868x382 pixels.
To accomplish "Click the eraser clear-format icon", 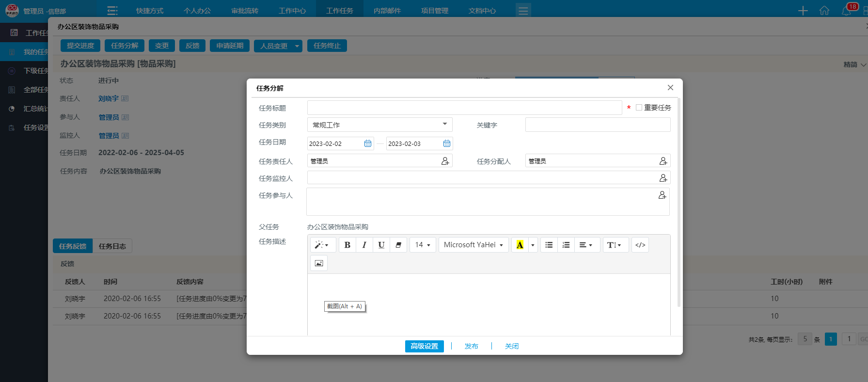I will (398, 245).
